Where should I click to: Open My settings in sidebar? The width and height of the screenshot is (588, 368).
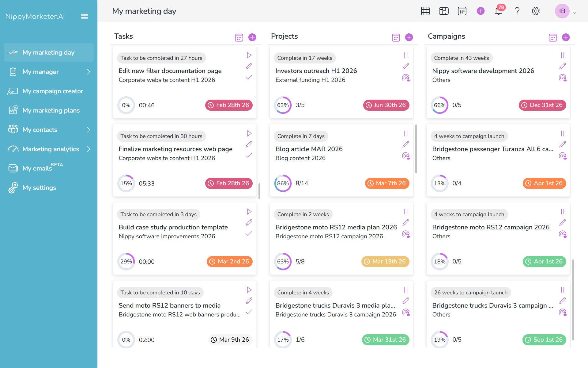pyautogui.click(x=49, y=188)
